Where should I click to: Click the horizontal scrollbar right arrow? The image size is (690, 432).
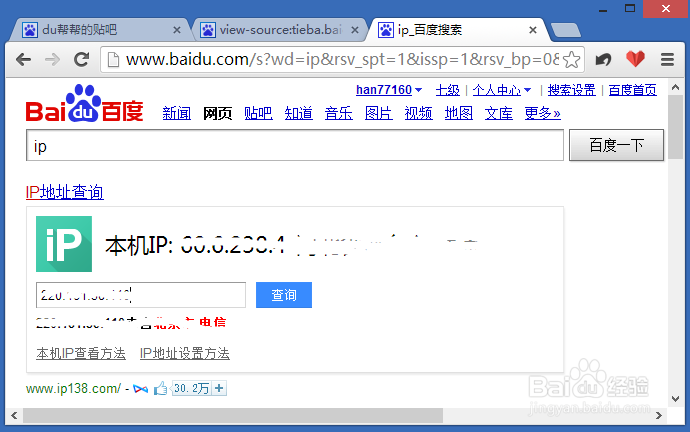(659, 415)
